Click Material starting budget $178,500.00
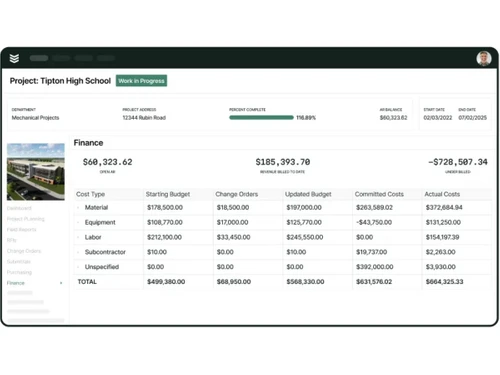This screenshot has width=500, height=375. coord(165,207)
